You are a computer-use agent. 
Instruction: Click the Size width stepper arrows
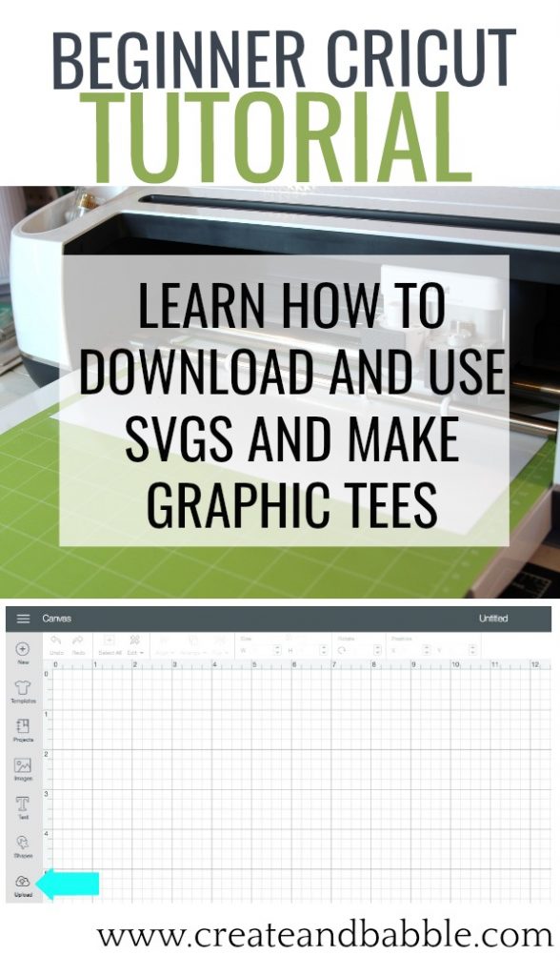[x=277, y=650]
